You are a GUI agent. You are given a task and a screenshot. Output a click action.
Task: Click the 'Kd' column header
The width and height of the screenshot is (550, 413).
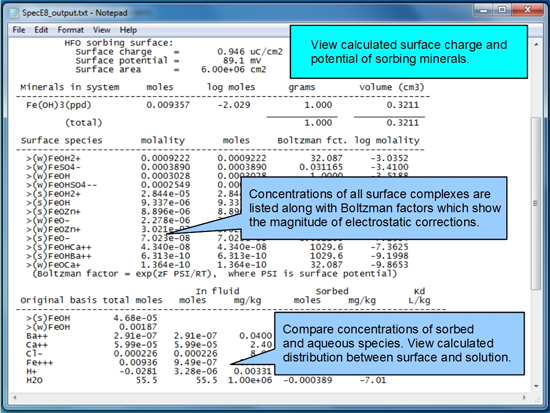pyautogui.click(x=419, y=291)
